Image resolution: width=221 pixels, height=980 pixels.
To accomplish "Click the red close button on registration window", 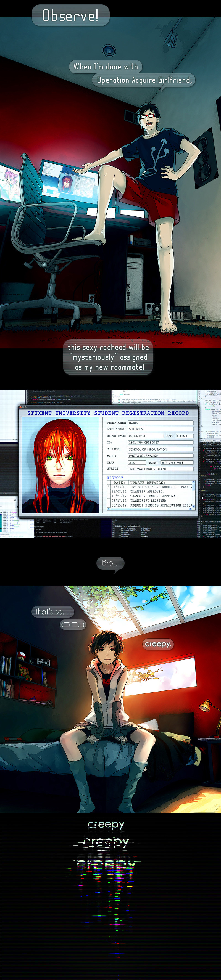I will [x=20, y=407].
